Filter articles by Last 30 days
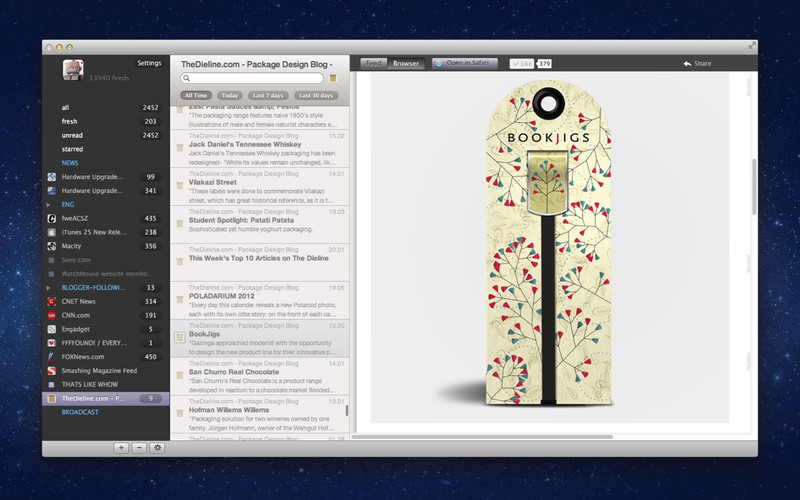Screen dimensions: 800x500 coord(316,95)
